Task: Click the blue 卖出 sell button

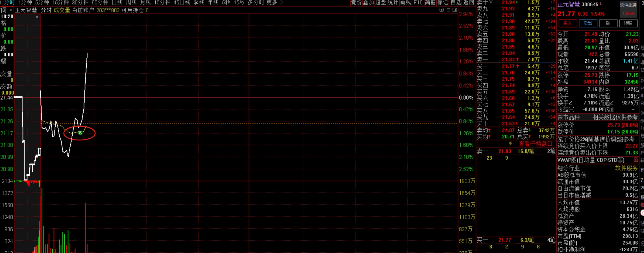Action: coord(588,23)
